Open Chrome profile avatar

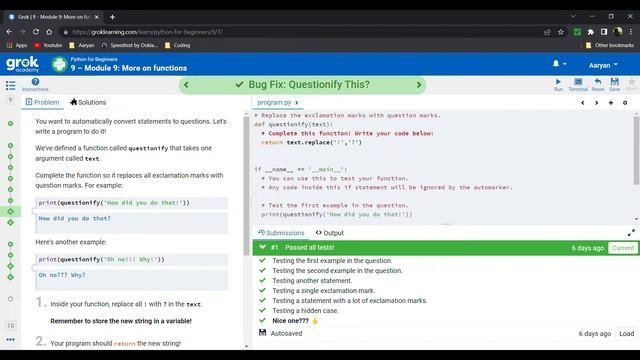point(618,31)
